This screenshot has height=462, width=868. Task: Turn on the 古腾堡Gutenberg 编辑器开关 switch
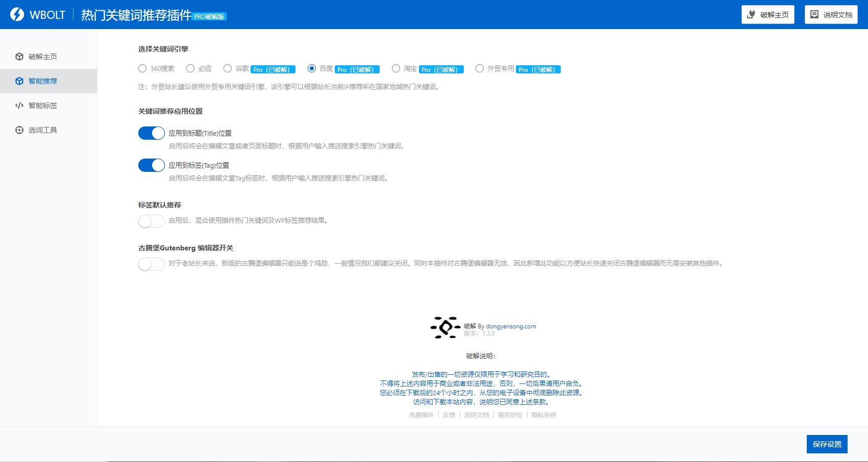151,265
